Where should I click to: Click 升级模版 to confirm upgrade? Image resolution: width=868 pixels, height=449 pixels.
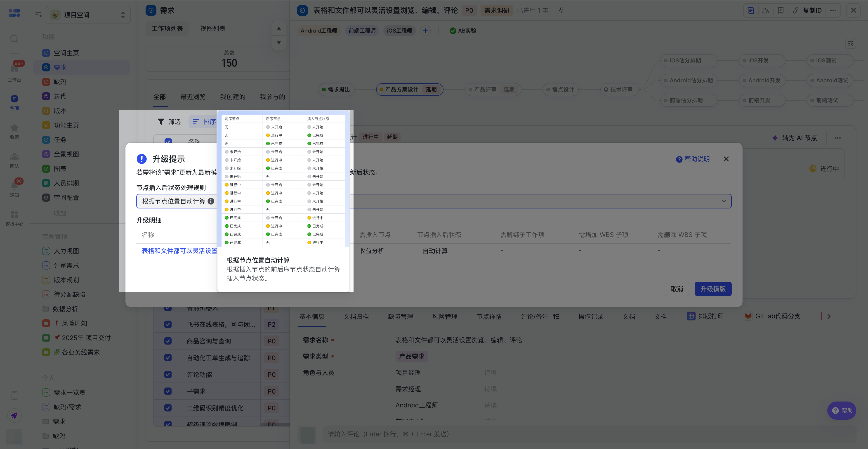coord(713,289)
